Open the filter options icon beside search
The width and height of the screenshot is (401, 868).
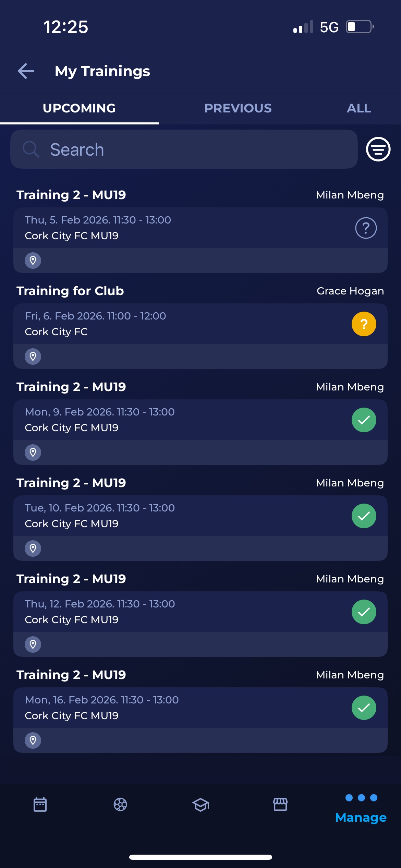[378, 149]
